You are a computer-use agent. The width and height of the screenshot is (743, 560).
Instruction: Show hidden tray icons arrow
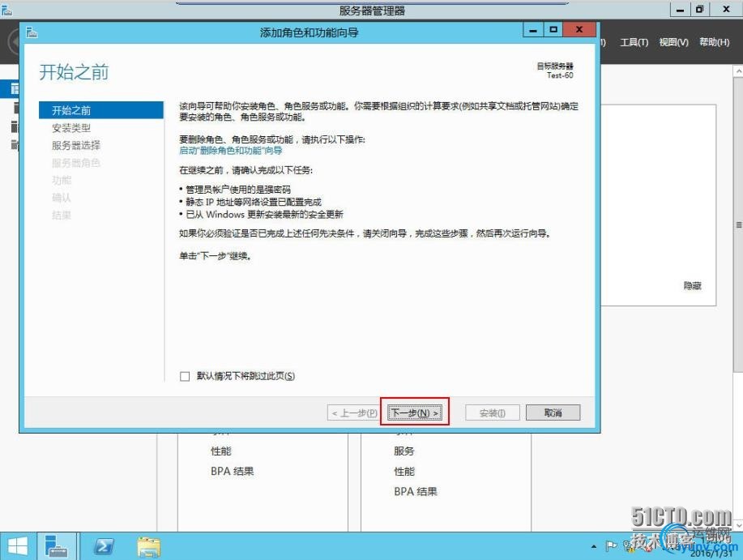(594, 546)
